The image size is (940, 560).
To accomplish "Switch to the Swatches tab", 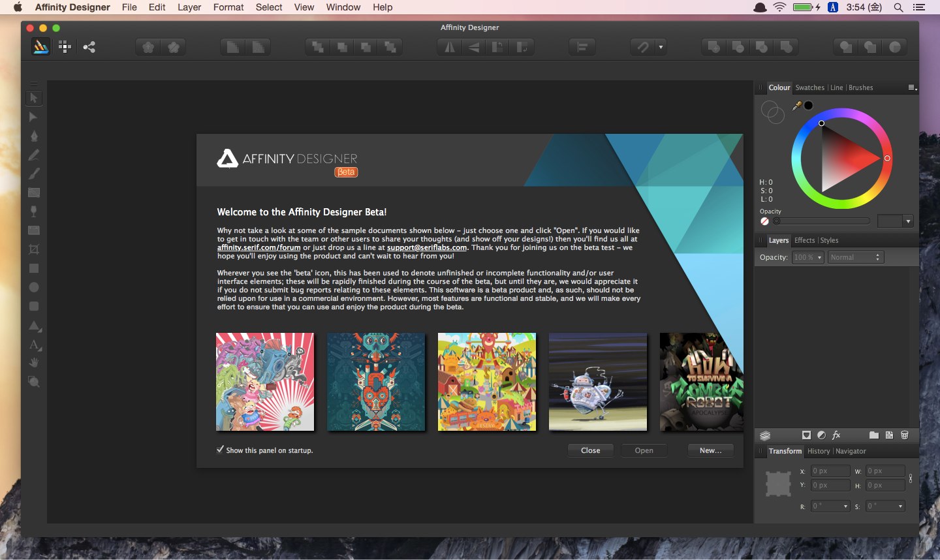I will point(809,87).
